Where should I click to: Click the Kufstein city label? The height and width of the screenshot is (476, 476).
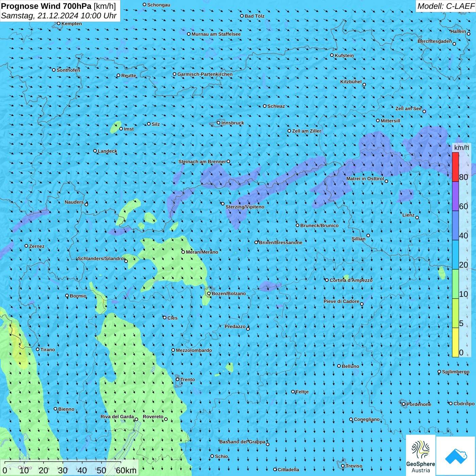tap(344, 55)
